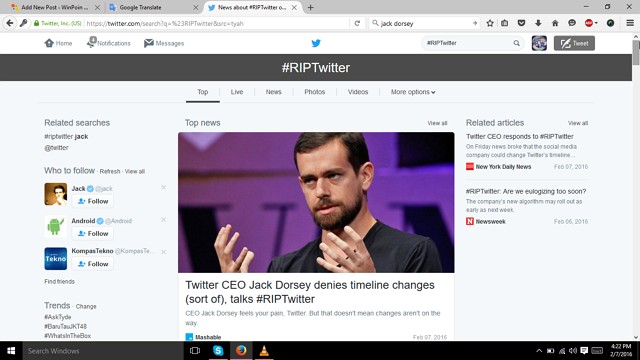This screenshot has height=360, width=640.
Task: Switch to the News tab
Action: click(x=273, y=92)
